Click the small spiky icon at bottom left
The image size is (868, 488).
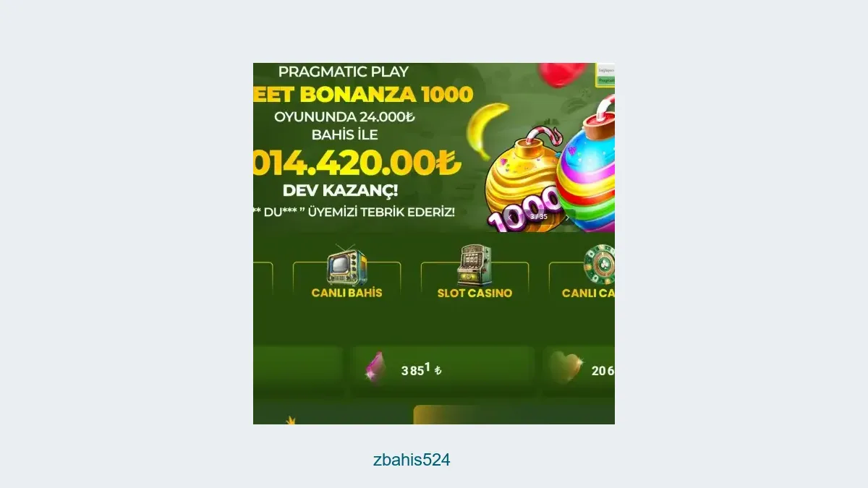(x=292, y=420)
